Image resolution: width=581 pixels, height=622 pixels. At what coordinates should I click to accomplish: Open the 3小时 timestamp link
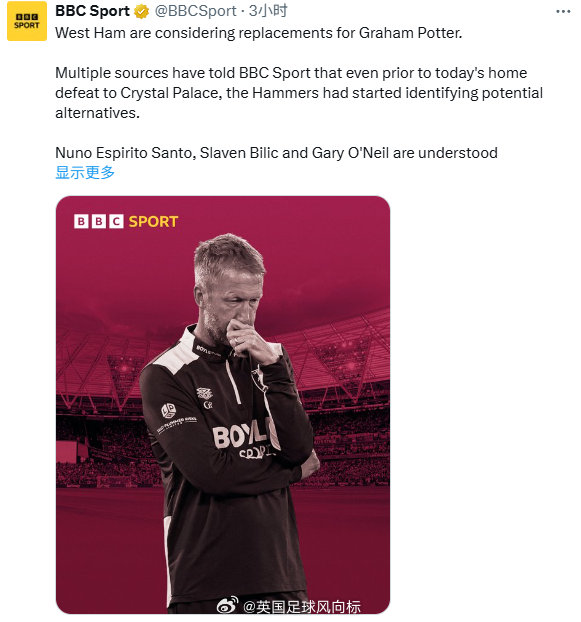(x=268, y=11)
